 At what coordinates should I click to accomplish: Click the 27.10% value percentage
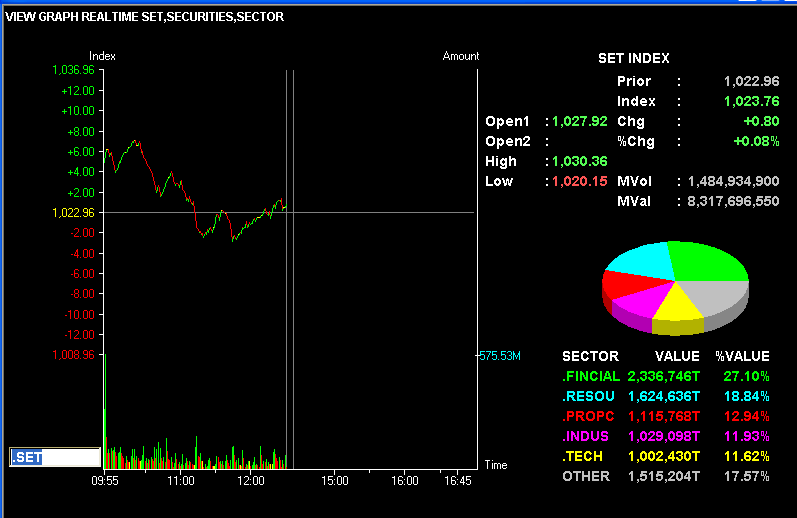pyautogui.click(x=746, y=376)
